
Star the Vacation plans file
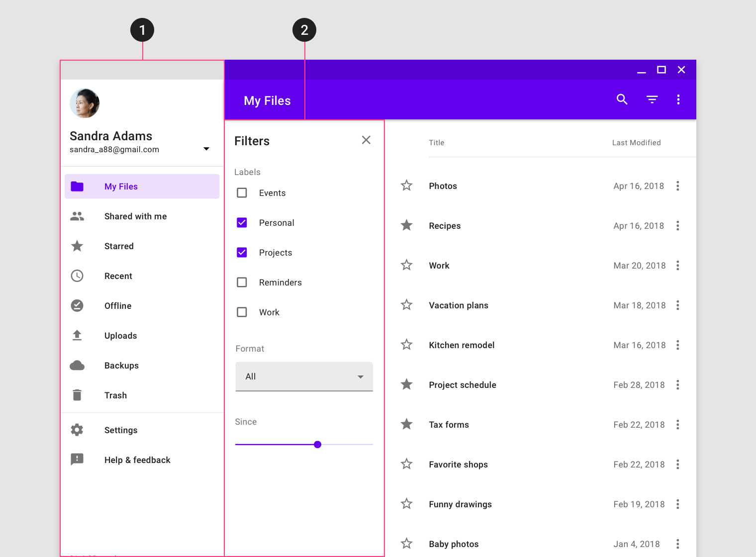[x=407, y=305]
